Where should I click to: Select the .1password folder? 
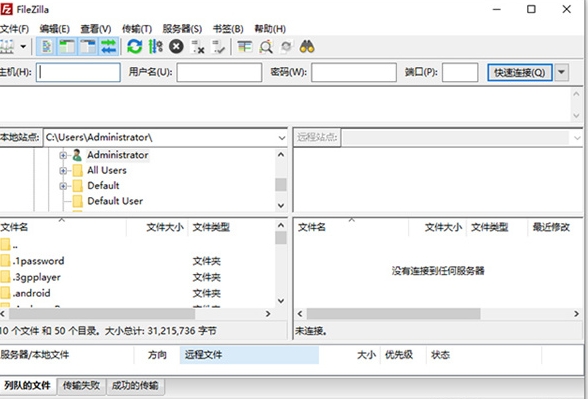point(39,261)
